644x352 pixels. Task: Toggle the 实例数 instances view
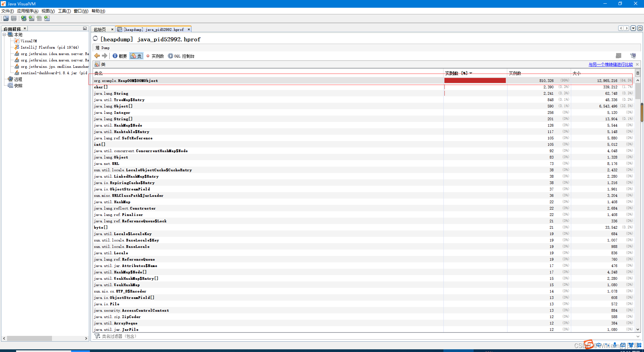tap(155, 56)
